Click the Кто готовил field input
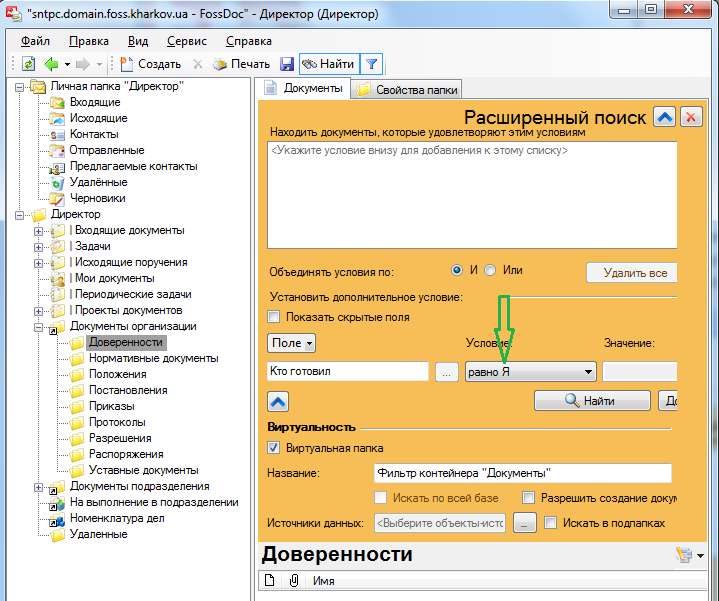Viewport: 719px width, 601px height. tap(348, 371)
